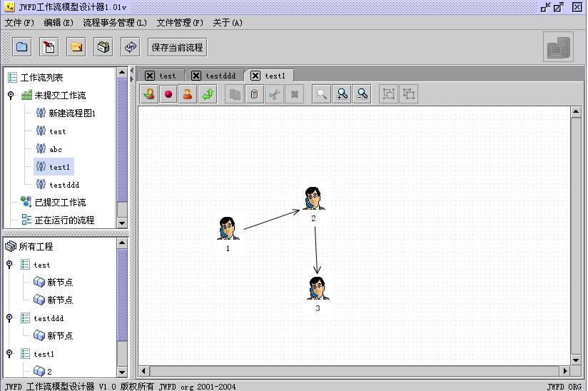Click canvas vertical scrollbar down arrow
The height and width of the screenshot is (391, 588).
pyautogui.click(x=576, y=360)
